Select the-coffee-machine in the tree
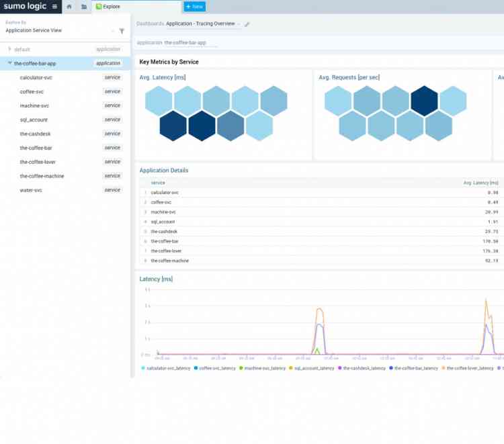This screenshot has height=444, width=504. point(42,176)
